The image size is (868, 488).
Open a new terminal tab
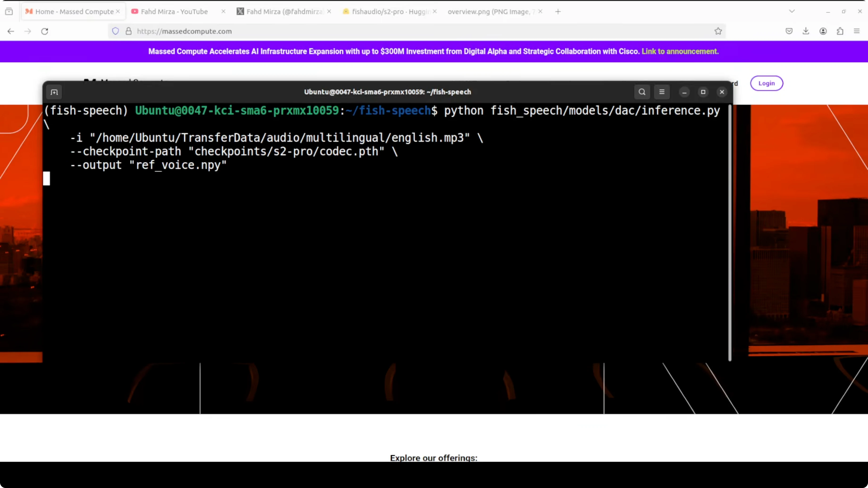(x=54, y=92)
